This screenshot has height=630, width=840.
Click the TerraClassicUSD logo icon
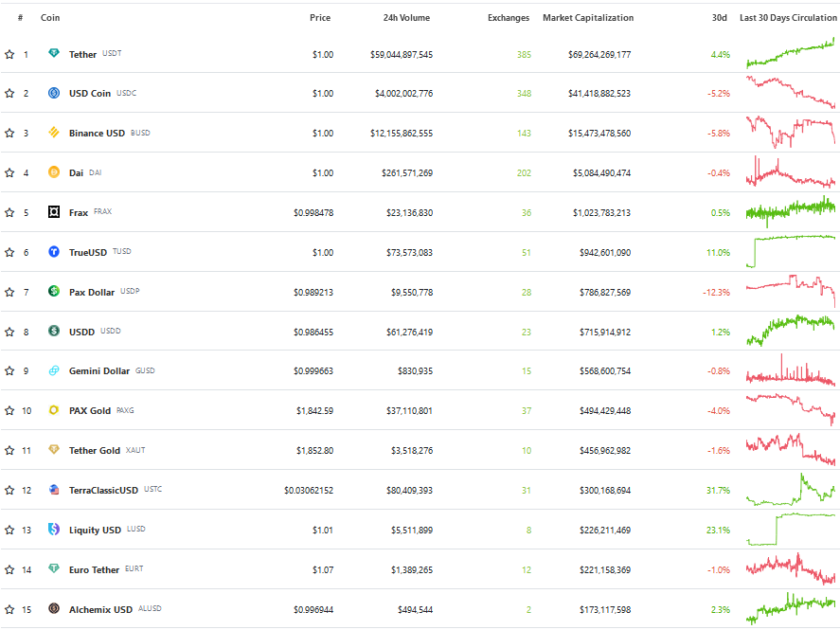coord(54,489)
